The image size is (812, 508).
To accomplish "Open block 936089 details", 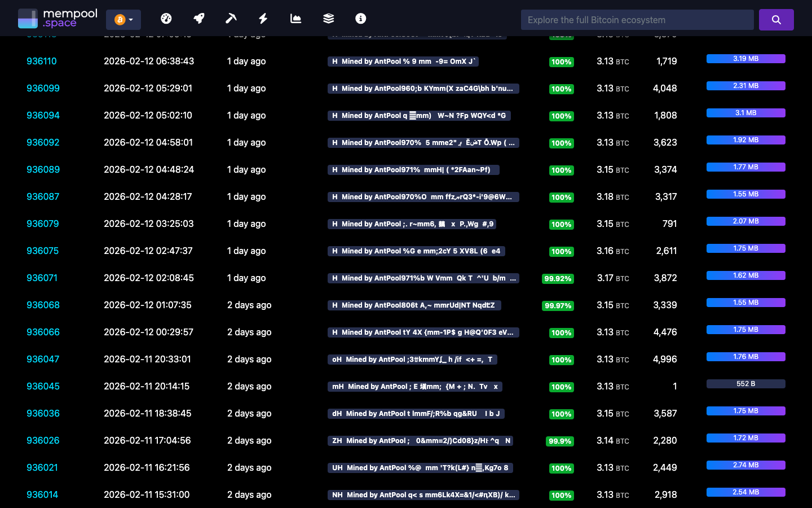I will pos(43,169).
